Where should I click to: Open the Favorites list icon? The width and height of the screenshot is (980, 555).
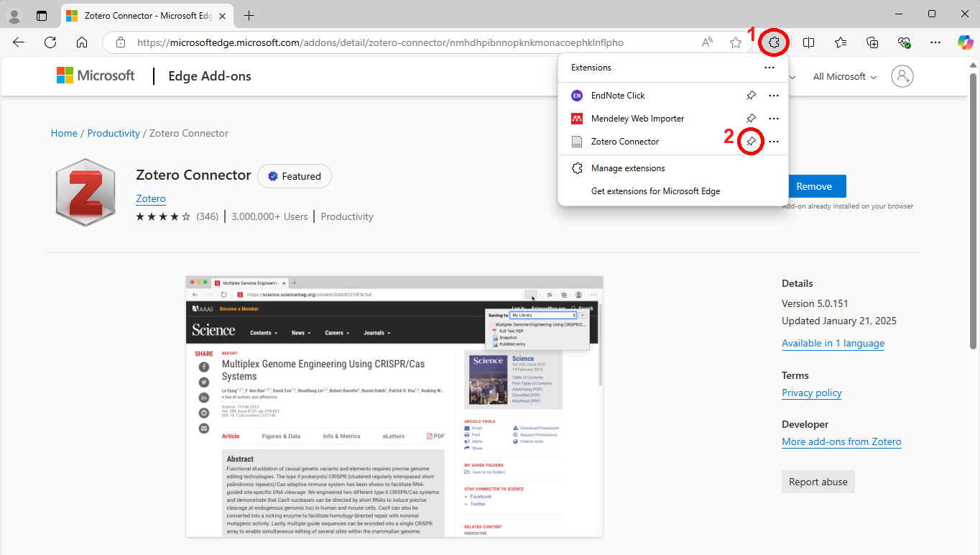coord(841,42)
